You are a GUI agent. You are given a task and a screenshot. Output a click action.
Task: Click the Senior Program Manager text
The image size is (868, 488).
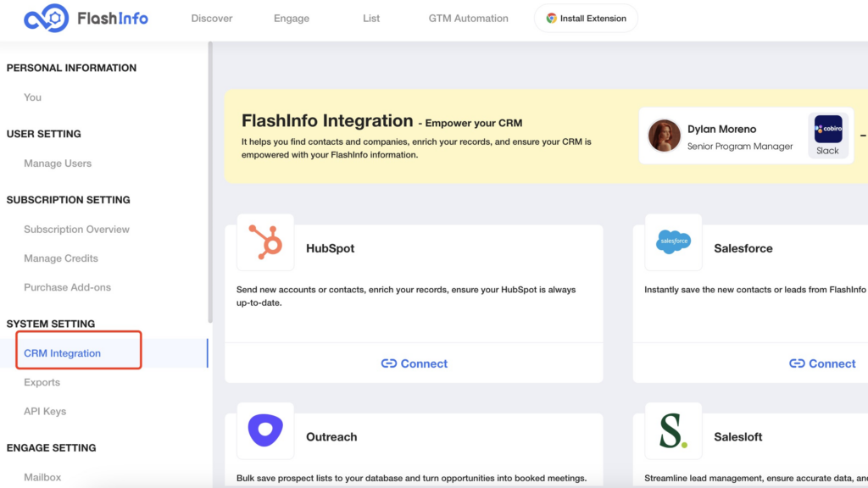[x=739, y=146]
